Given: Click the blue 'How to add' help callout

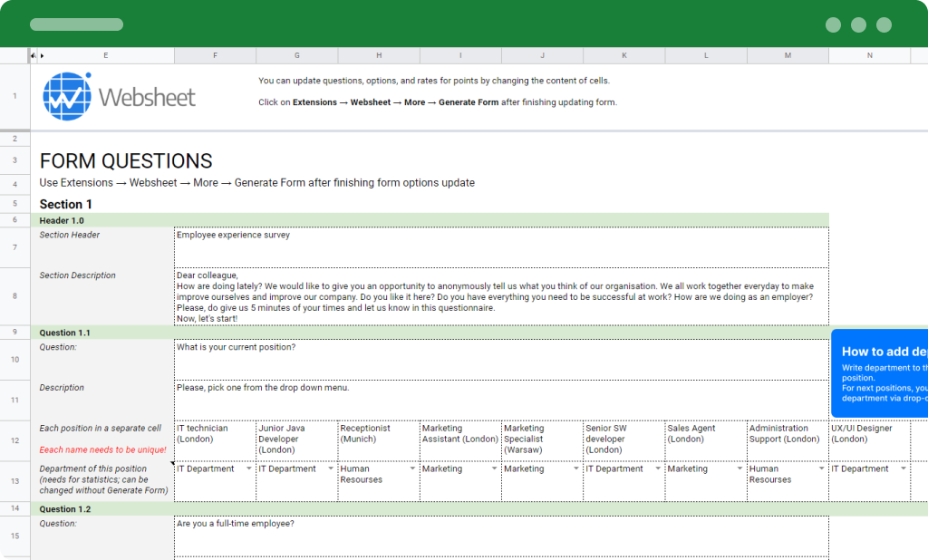Looking at the screenshot, I should coord(879,373).
